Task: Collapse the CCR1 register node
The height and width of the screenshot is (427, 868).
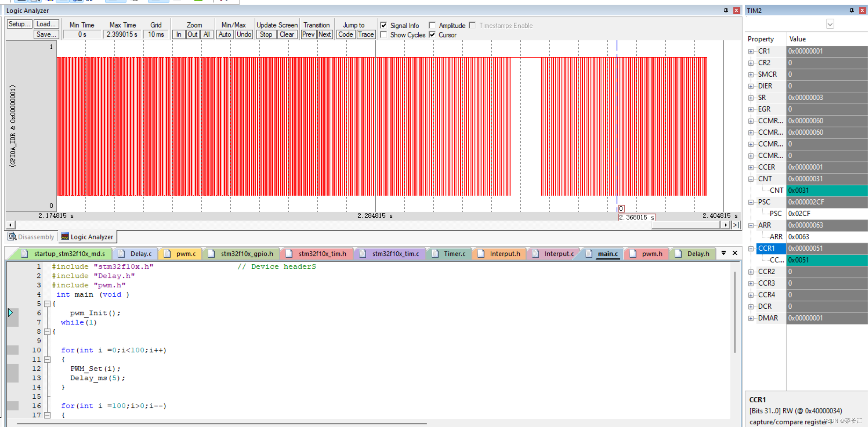Action: tap(751, 249)
